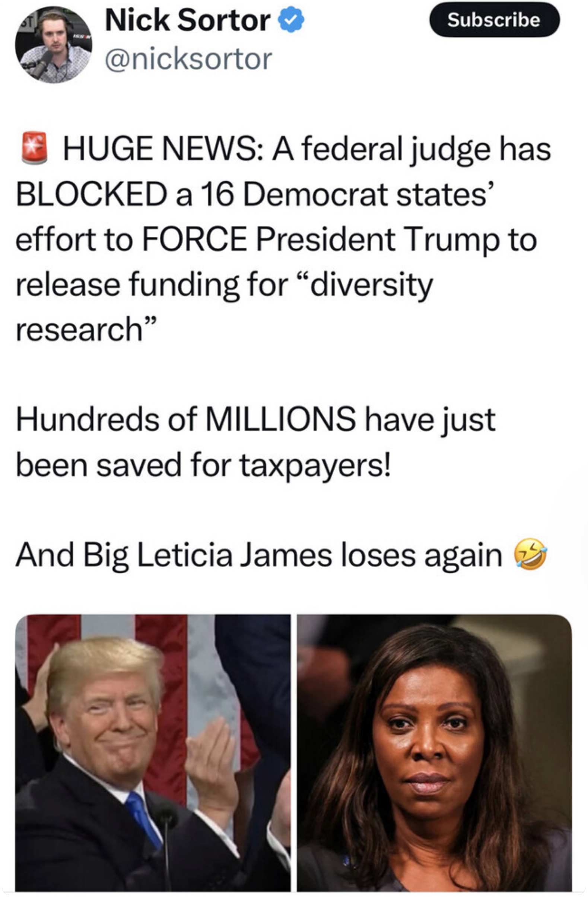588x913 pixels.
Task: Open Nick Sortor's profile avatar
Action: pyautogui.click(x=54, y=45)
